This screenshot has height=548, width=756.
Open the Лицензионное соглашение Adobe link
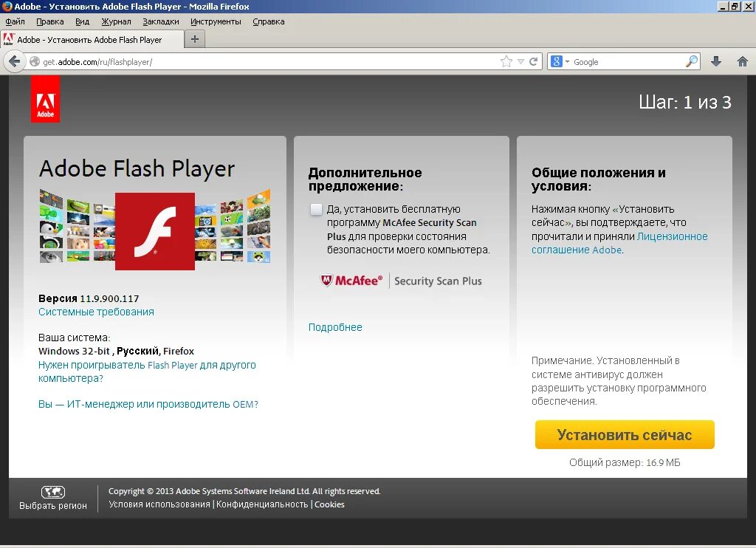coord(619,243)
